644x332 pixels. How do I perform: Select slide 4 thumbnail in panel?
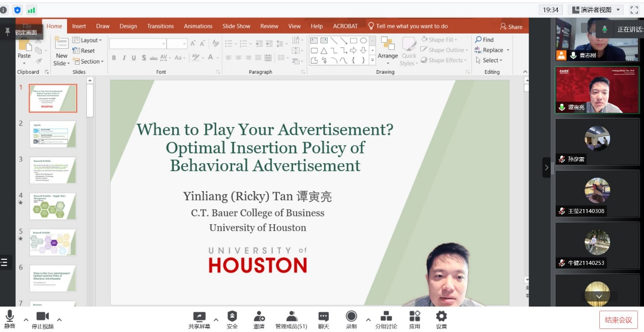pos(53,206)
